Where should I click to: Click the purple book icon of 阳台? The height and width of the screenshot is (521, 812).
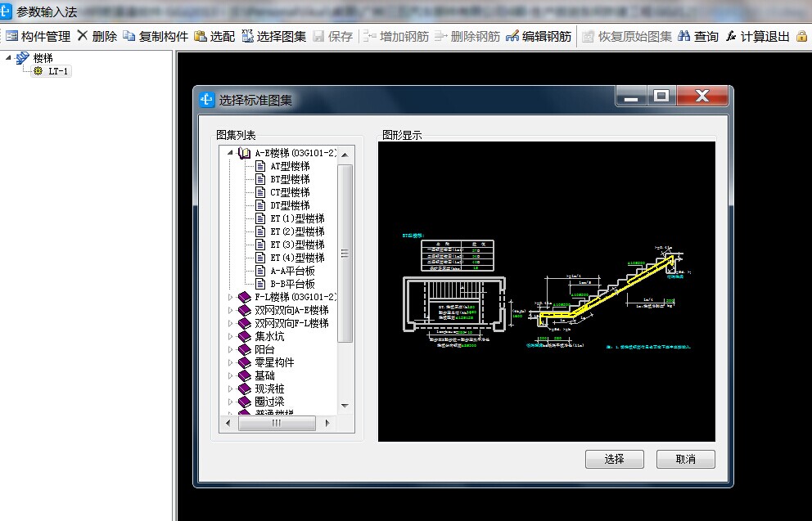[245, 349]
